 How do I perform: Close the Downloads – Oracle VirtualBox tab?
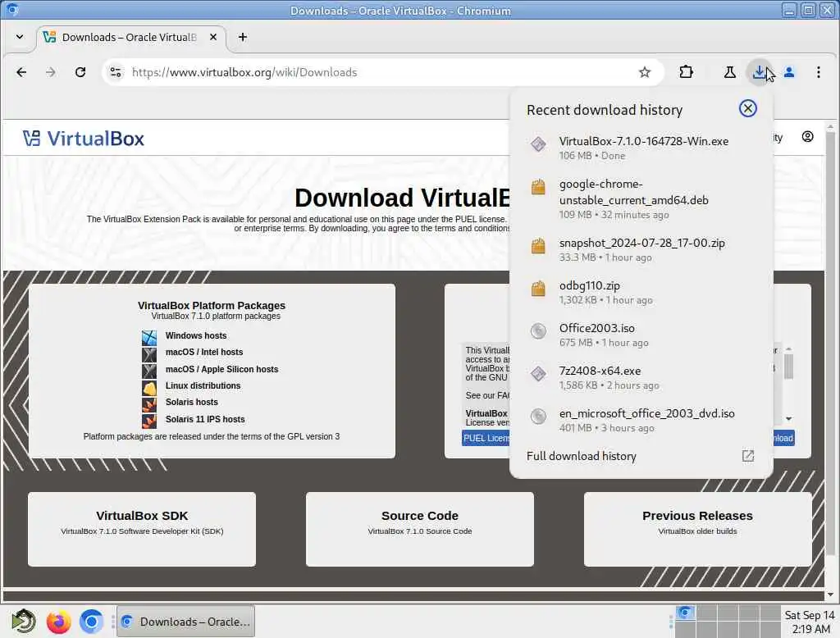[x=213, y=37]
